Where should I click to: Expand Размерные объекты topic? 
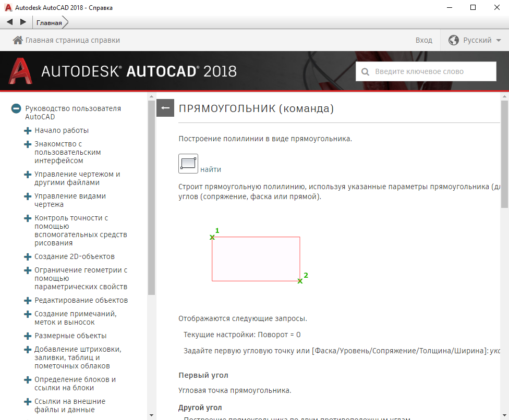click(x=28, y=336)
